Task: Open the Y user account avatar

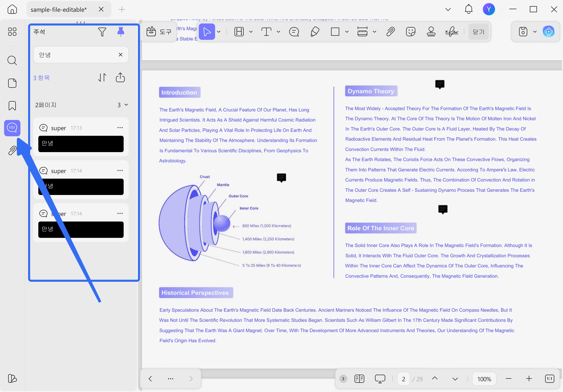Action: click(x=489, y=9)
